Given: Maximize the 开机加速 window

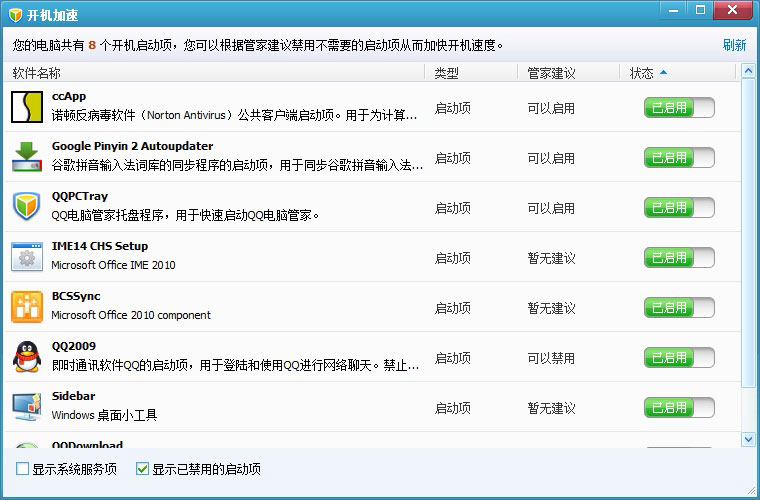Looking at the screenshot, I should pyautogui.click(x=700, y=10).
